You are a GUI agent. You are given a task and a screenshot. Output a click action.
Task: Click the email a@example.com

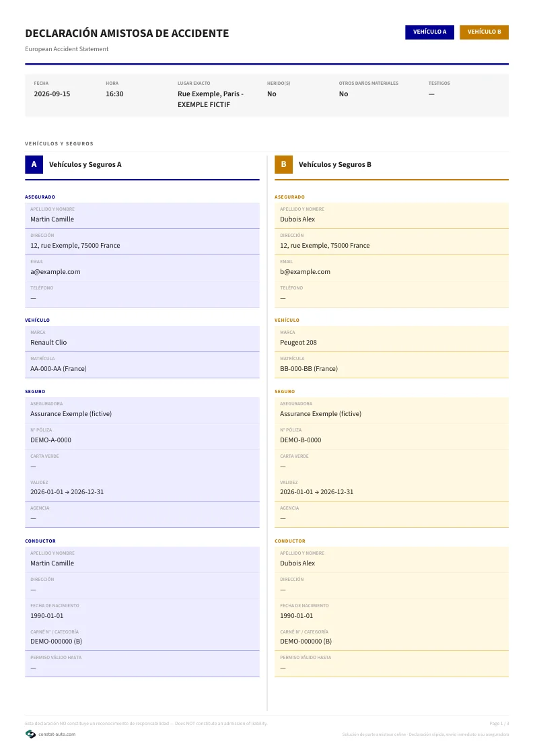click(x=55, y=272)
